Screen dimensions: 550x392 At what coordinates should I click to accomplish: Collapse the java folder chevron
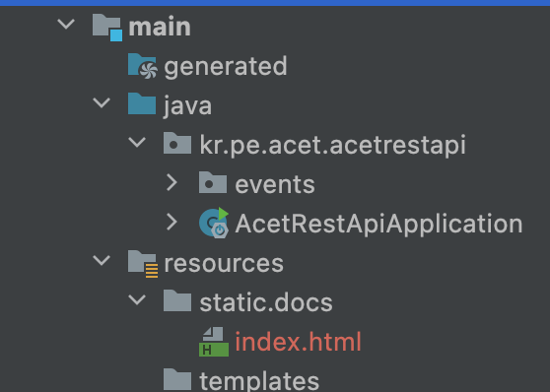[102, 102]
